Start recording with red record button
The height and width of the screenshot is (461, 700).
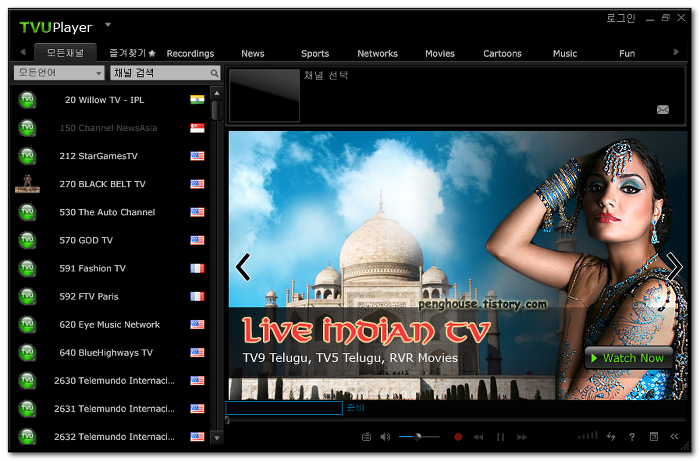click(x=458, y=437)
